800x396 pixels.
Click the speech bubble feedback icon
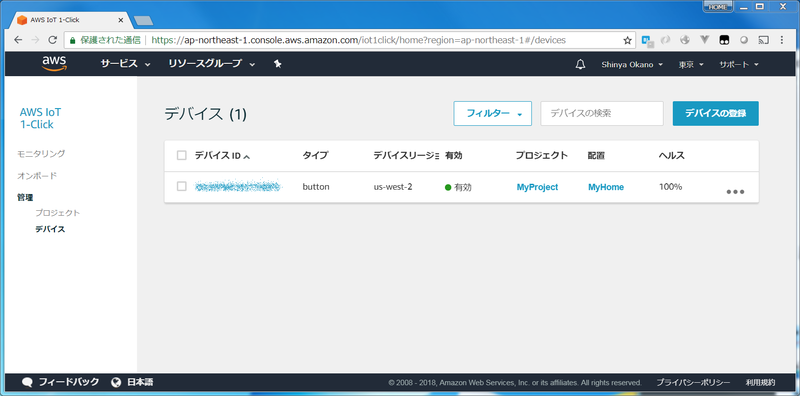click(x=28, y=382)
